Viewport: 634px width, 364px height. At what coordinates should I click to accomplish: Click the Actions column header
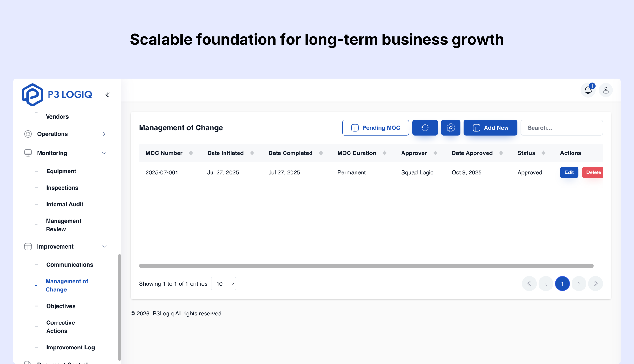[x=570, y=153]
